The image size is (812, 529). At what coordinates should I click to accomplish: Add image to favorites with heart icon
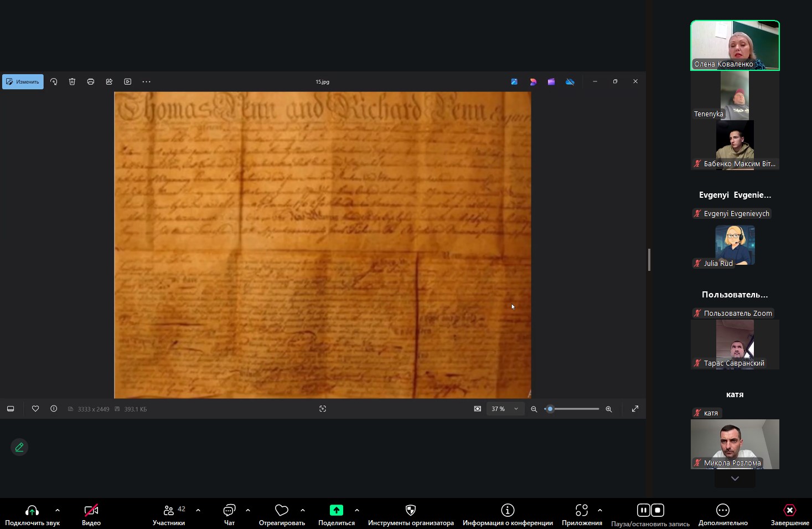click(x=35, y=409)
